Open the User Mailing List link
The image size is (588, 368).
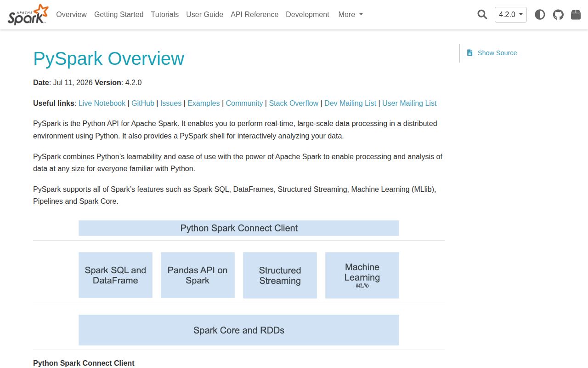pos(409,103)
